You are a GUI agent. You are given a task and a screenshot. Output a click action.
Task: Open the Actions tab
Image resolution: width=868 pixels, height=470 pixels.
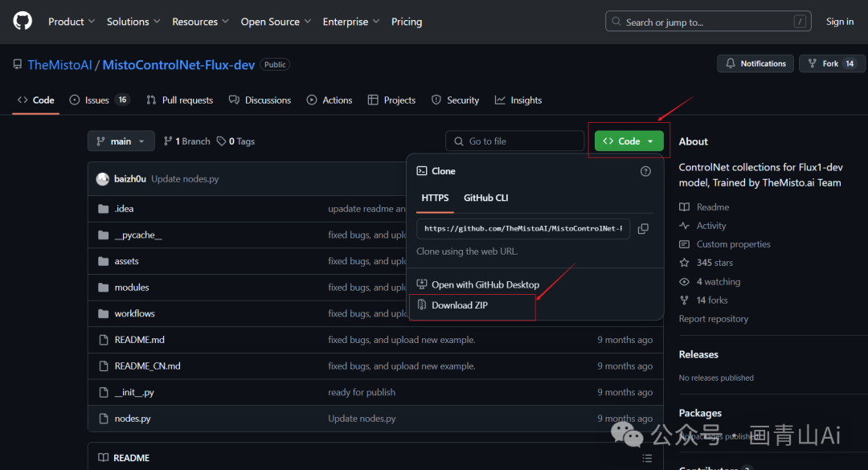point(330,100)
